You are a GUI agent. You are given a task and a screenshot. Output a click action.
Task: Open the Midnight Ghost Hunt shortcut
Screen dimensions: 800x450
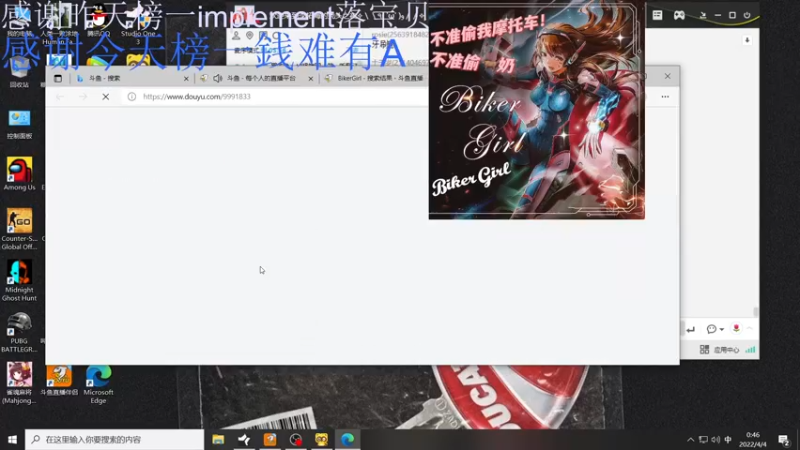point(19,281)
